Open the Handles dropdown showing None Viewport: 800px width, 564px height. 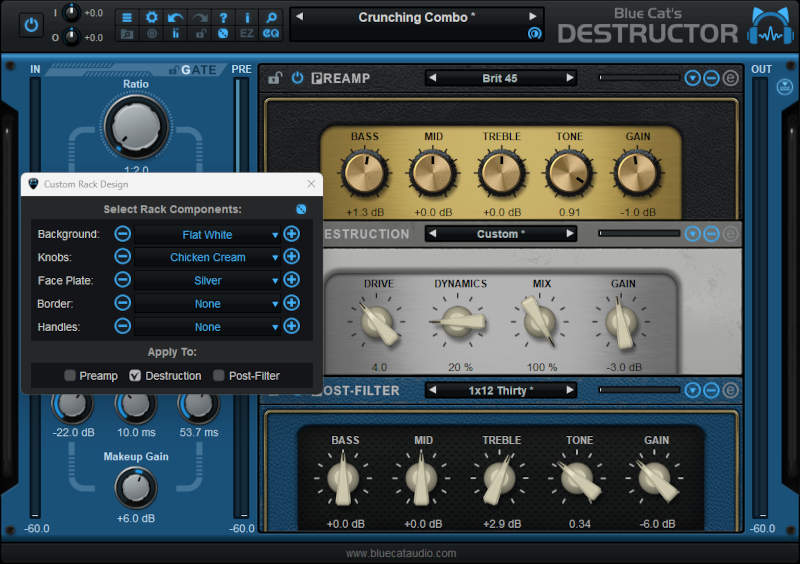click(x=207, y=327)
